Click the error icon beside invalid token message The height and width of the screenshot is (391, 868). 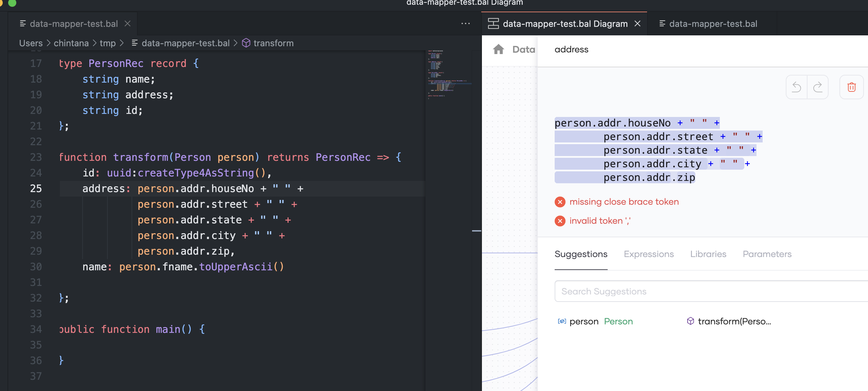pyautogui.click(x=560, y=221)
